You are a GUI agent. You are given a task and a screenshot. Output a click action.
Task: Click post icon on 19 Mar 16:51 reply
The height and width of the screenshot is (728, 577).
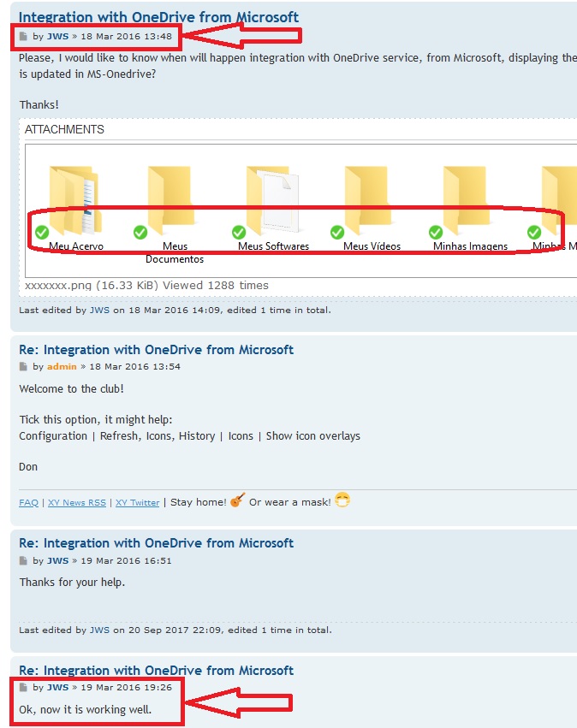click(x=24, y=561)
